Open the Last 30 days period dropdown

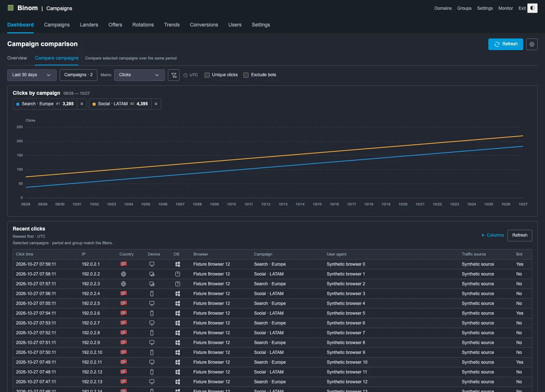[32, 75]
